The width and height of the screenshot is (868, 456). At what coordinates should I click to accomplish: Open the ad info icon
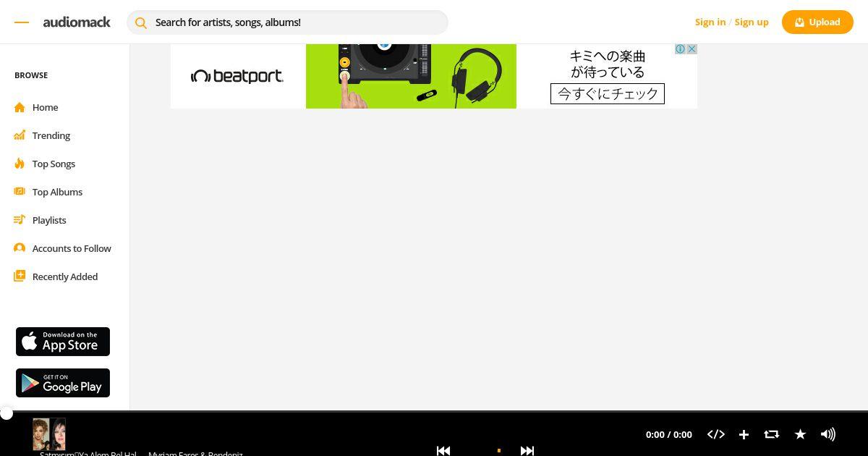(681, 49)
